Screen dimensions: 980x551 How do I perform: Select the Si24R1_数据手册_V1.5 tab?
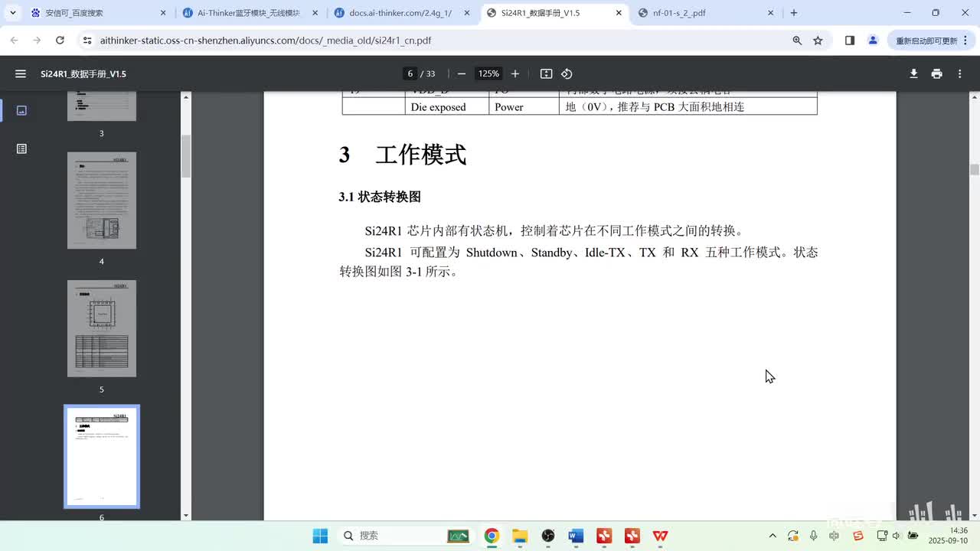(x=554, y=13)
